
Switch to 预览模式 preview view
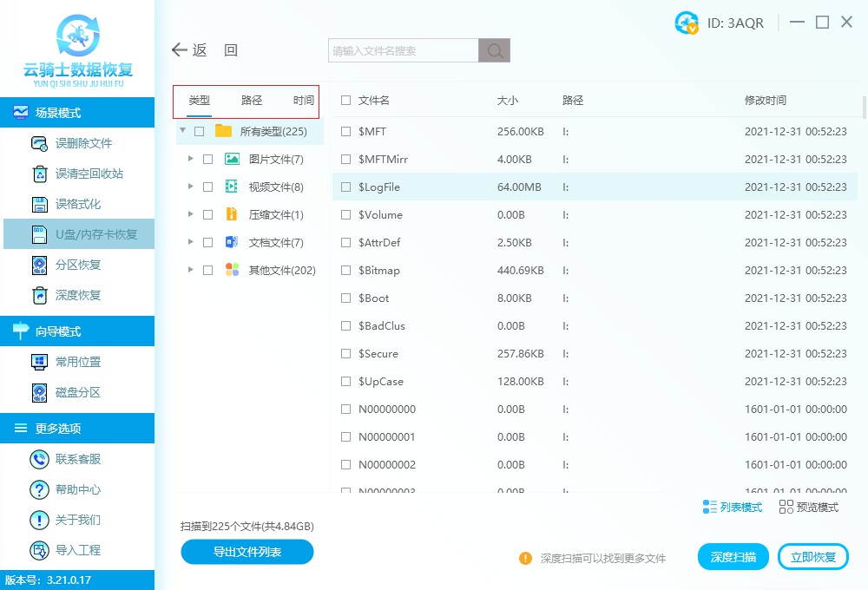coord(809,507)
